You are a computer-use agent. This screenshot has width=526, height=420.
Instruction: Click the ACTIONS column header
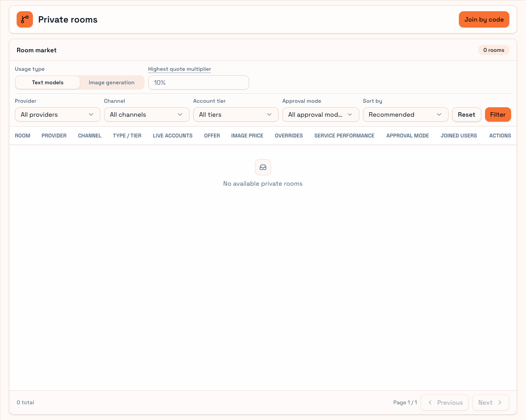[500, 136]
